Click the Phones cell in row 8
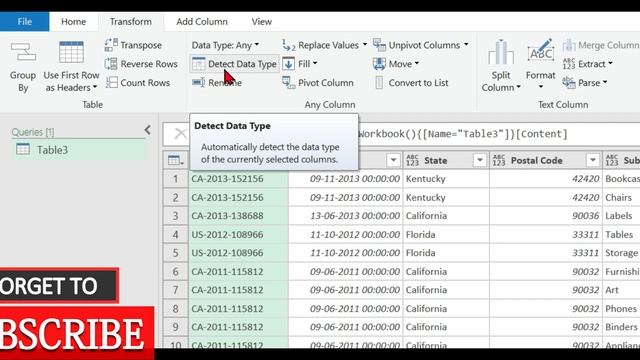 621,309
